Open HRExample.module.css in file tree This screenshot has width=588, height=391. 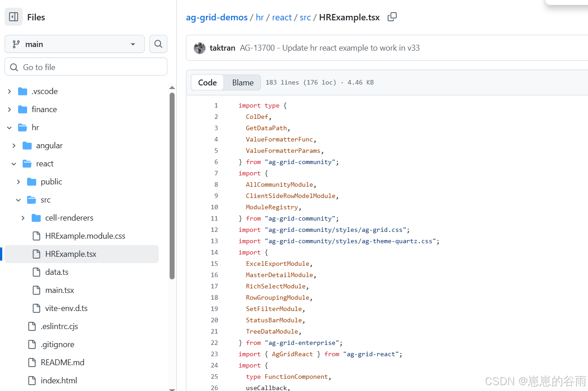[x=85, y=236]
